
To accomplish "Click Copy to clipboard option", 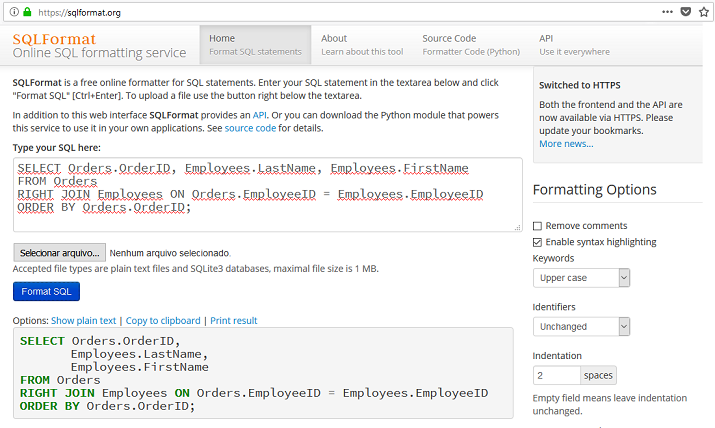I will 163,320.
